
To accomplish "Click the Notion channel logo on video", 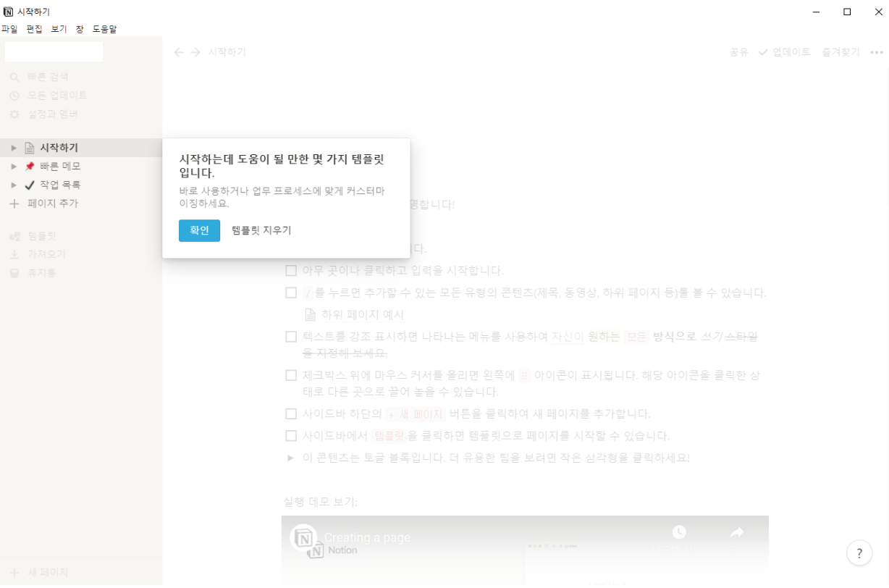I will (303, 537).
